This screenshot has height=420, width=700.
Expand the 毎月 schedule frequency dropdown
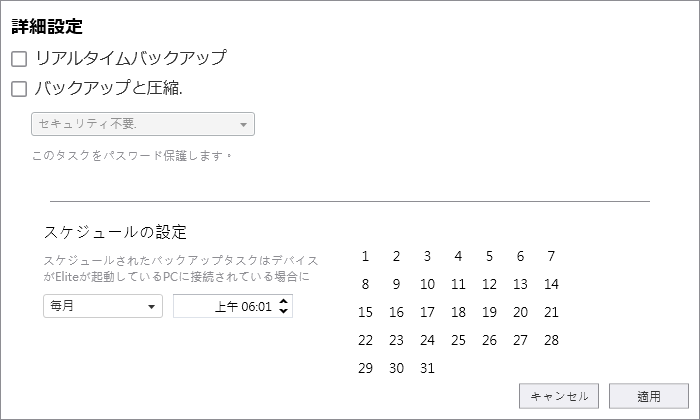point(103,306)
